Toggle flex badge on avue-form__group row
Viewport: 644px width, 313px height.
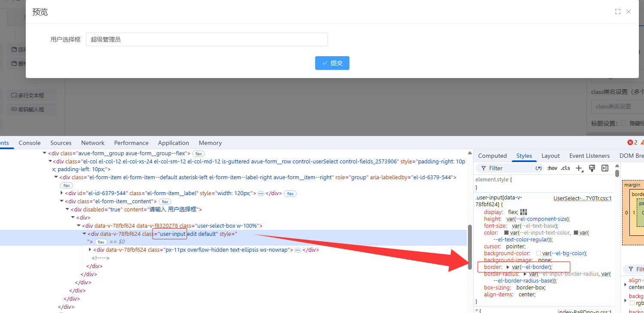coord(198,153)
